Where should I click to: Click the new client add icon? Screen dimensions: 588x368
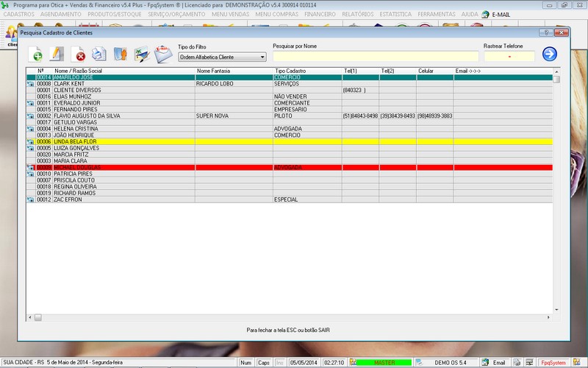pos(35,54)
